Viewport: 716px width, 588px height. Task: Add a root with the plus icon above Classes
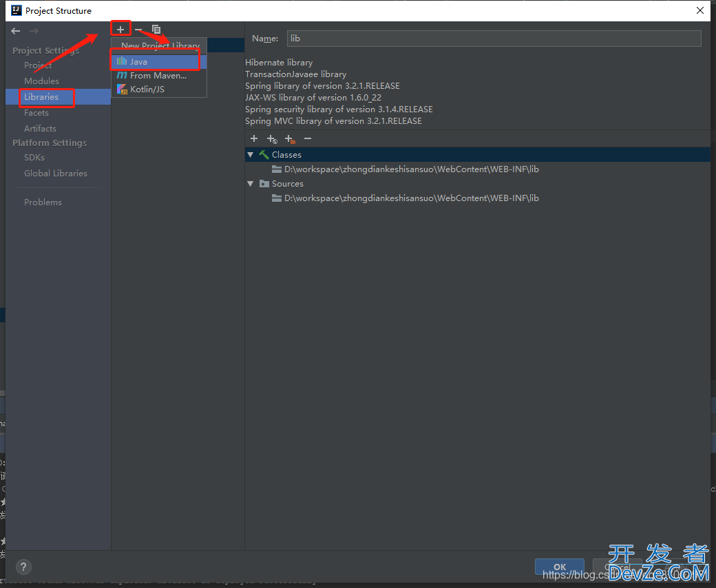click(254, 138)
